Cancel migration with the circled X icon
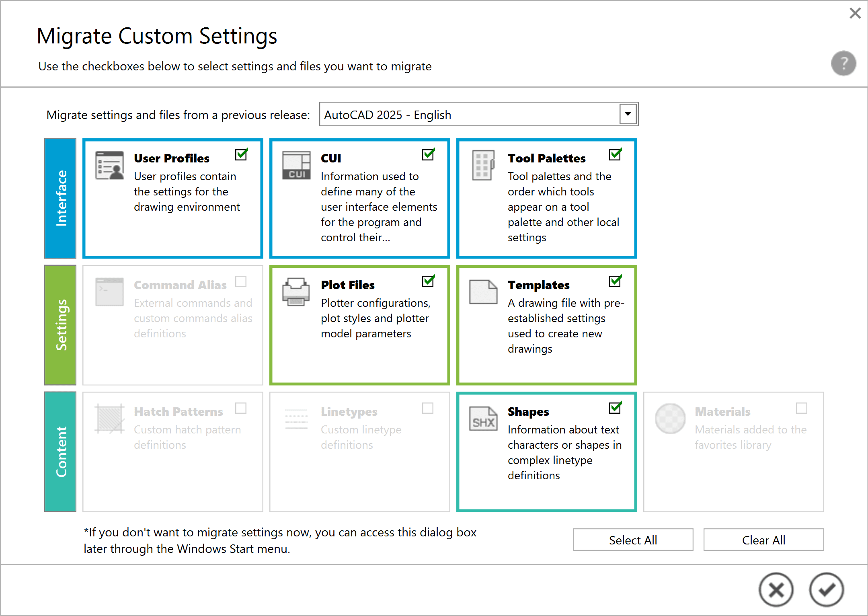Screen dimensions: 868x616 click(776, 589)
